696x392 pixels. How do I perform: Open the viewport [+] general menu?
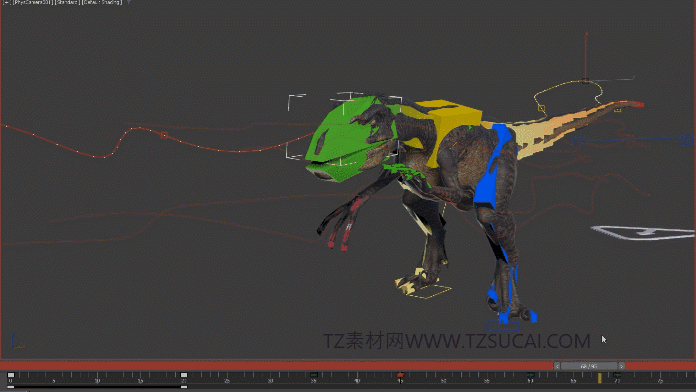click(x=6, y=3)
